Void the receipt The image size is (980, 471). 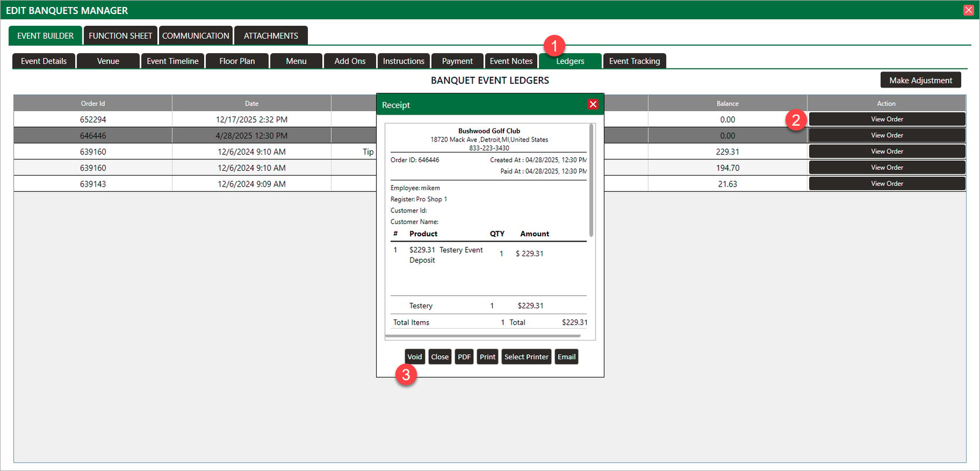click(415, 356)
